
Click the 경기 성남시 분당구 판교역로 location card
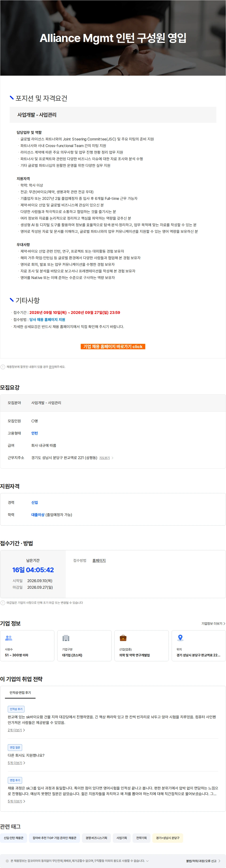tap(199, 646)
